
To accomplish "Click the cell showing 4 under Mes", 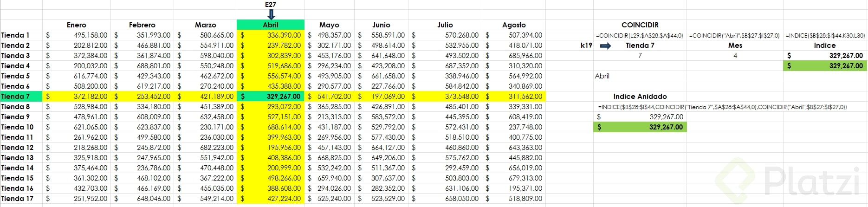I will tap(735, 56).
